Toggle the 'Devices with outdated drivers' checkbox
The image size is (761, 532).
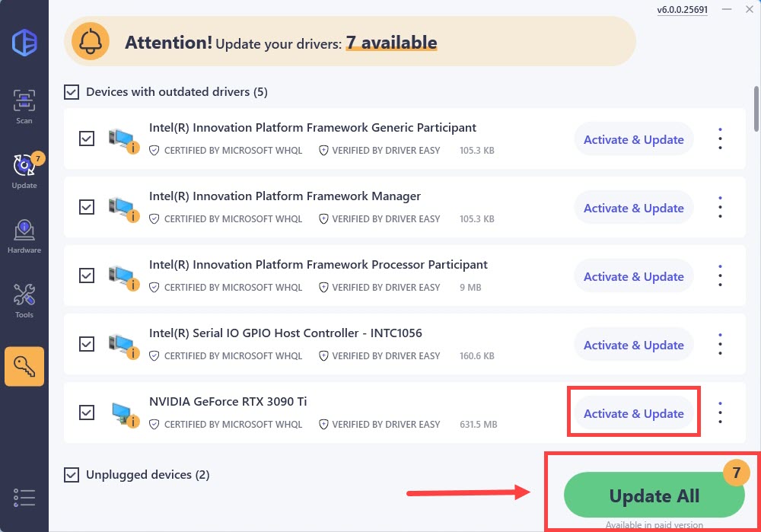pos(72,92)
